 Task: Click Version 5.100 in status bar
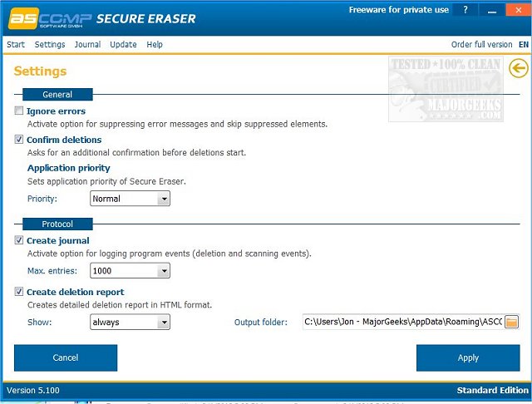[33, 391]
